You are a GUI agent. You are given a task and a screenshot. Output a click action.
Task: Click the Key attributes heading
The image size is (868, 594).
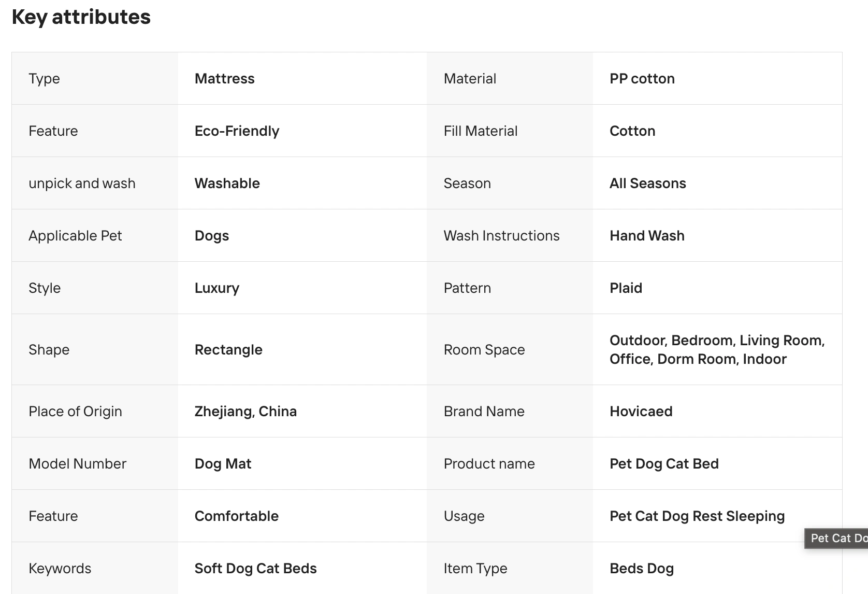point(81,17)
